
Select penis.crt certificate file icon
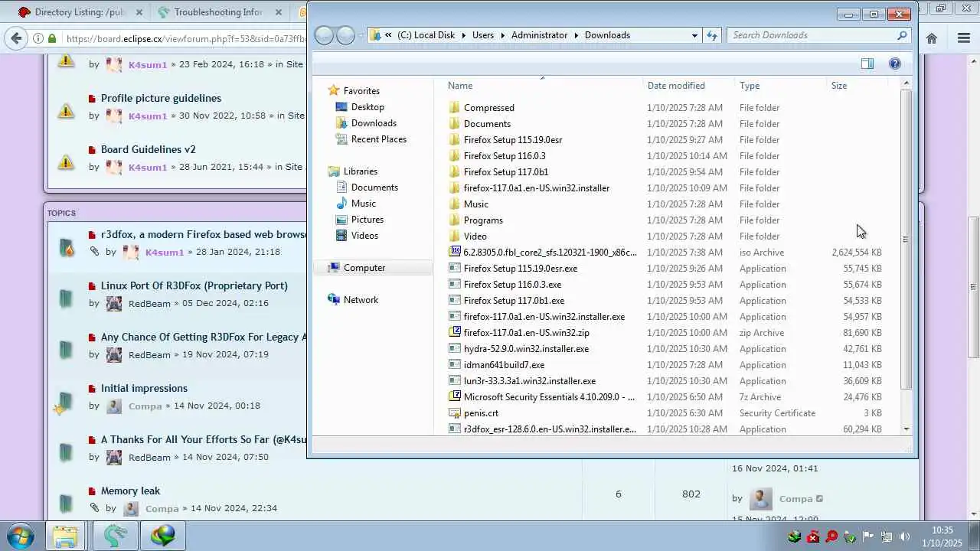[455, 412]
